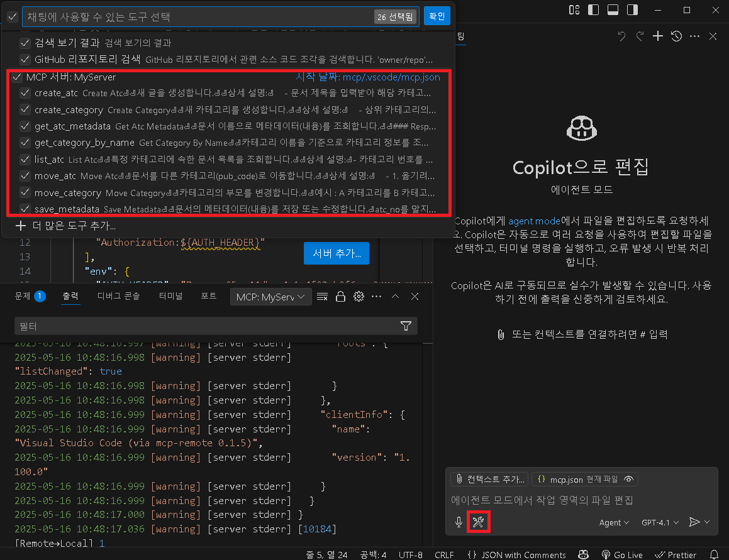Uncheck the save_metadata tool
This screenshot has height=560, width=729.
click(25, 209)
